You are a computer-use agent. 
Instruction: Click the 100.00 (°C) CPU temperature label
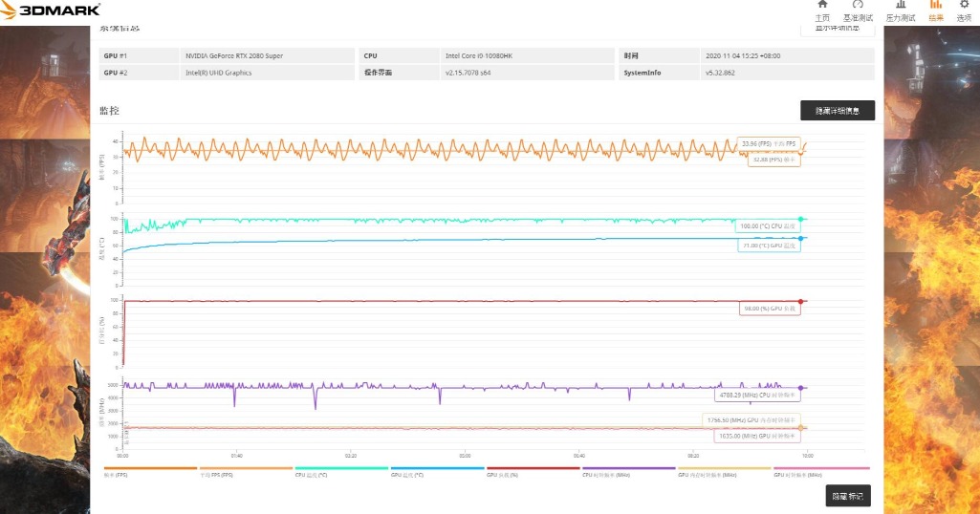click(x=769, y=226)
